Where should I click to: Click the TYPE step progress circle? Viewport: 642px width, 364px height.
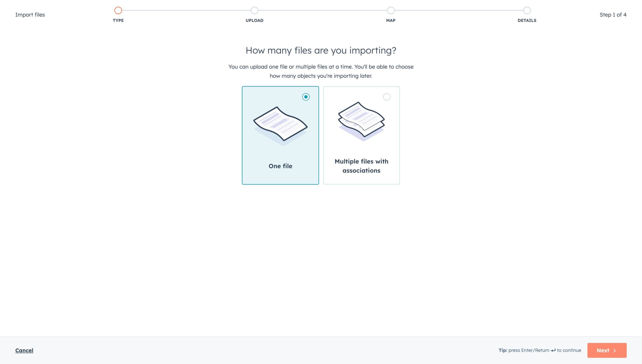(118, 10)
